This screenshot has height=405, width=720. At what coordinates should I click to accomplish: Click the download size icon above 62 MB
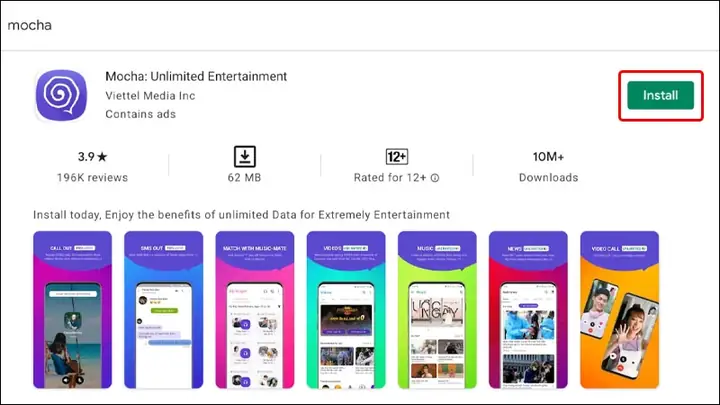(245, 157)
